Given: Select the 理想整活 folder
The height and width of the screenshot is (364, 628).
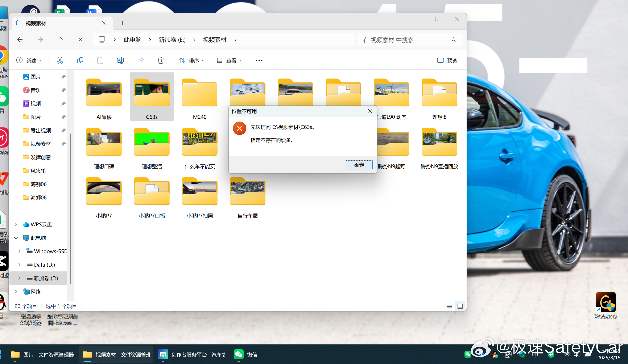Looking at the screenshot, I should coord(152,146).
